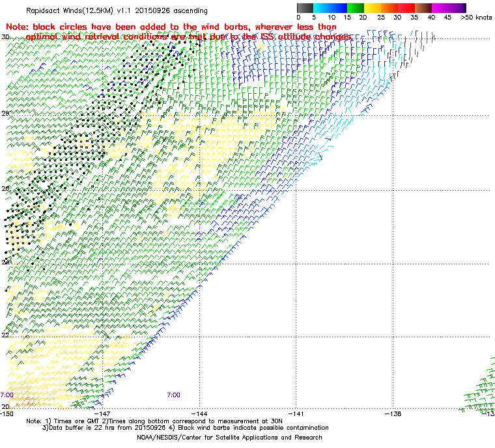The width and height of the screenshot is (495, 448).
Task: Select the cyan-to-blue 5-15 knots legend segment
Action: tap(330, 8)
